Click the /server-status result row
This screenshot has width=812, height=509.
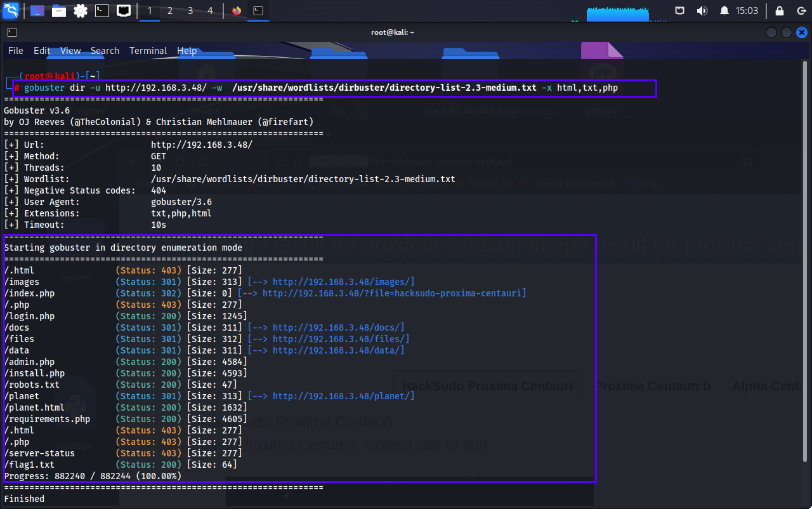pyautogui.click(x=123, y=453)
